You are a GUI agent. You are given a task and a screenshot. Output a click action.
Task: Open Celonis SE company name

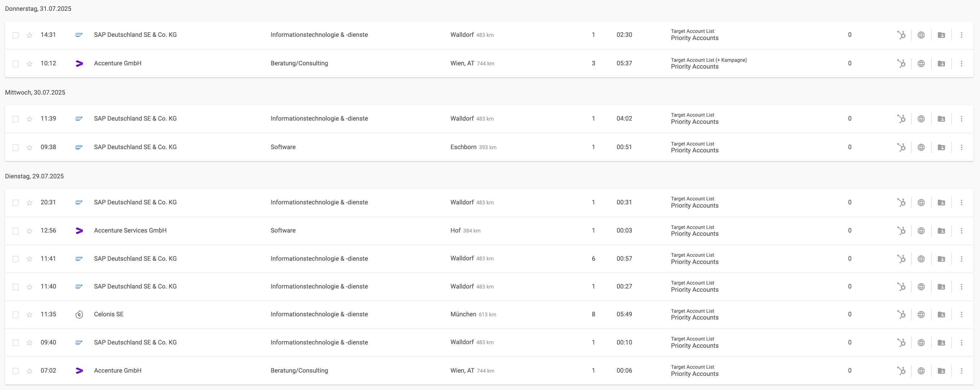tap(109, 314)
